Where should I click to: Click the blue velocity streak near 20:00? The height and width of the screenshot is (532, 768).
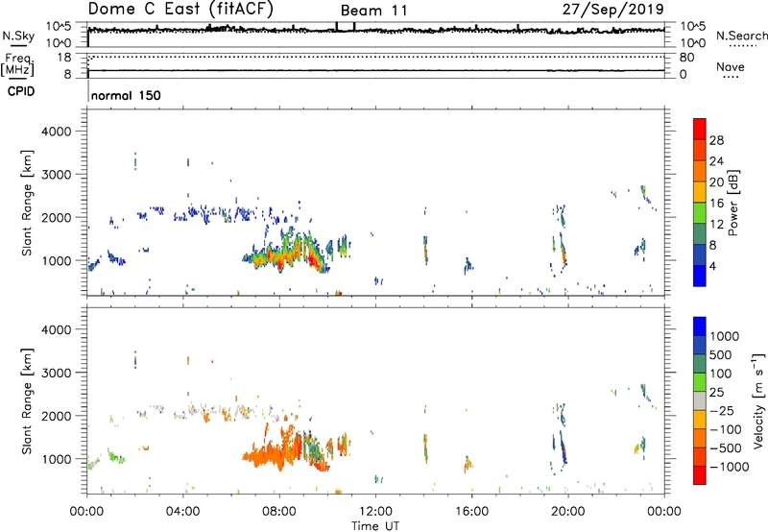564,448
